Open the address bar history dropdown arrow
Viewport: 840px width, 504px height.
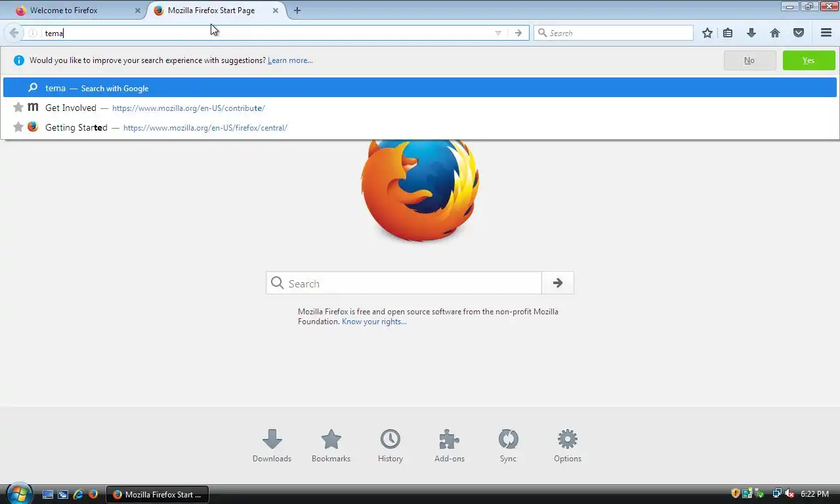498,33
